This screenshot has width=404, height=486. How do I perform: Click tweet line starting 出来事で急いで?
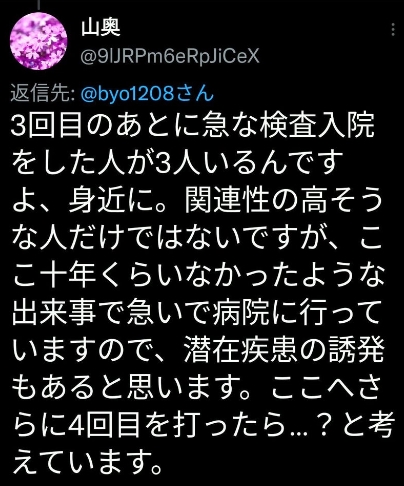197,313
